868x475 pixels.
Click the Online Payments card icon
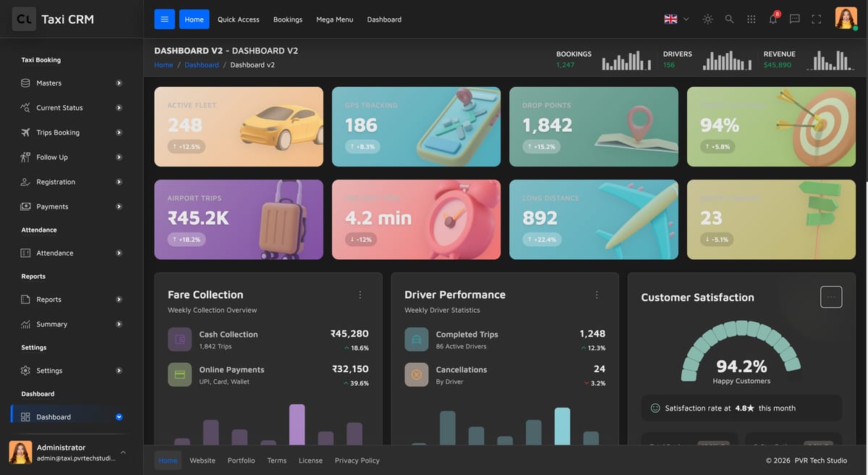point(180,374)
